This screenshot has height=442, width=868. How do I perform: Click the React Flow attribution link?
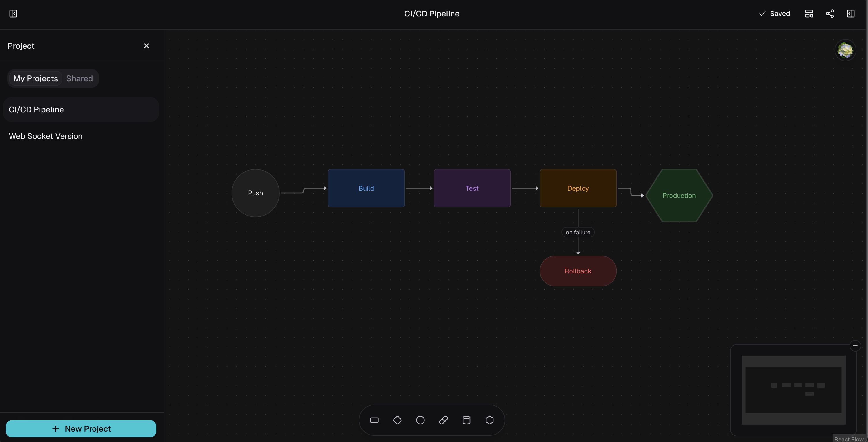coord(849,439)
